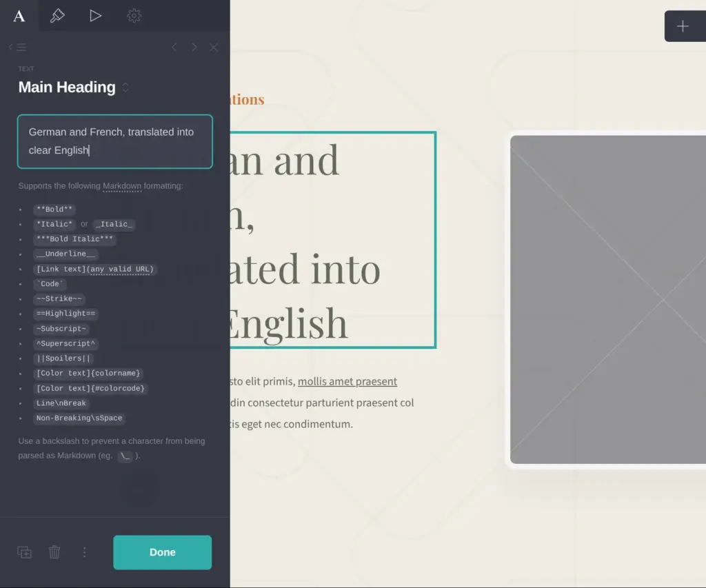This screenshot has width=706, height=588.
Task: Click the Done button
Action: click(x=163, y=552)
